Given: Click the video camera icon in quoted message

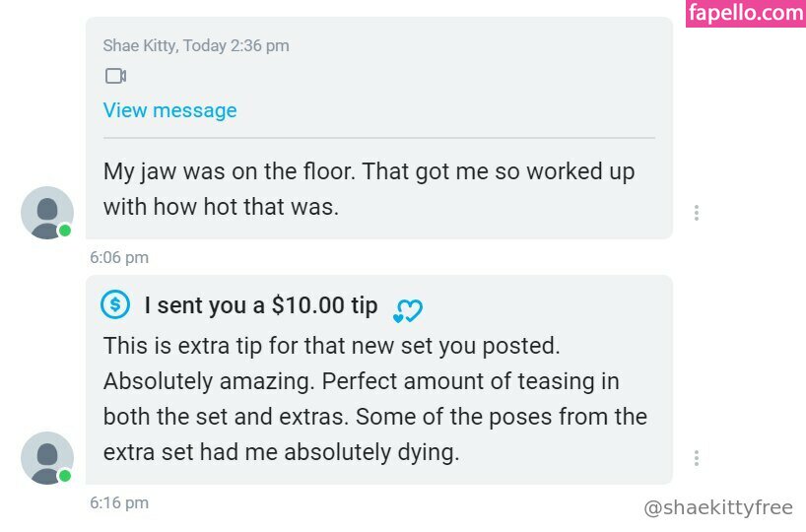Looking at the screenshot, I should coord(115,76).
